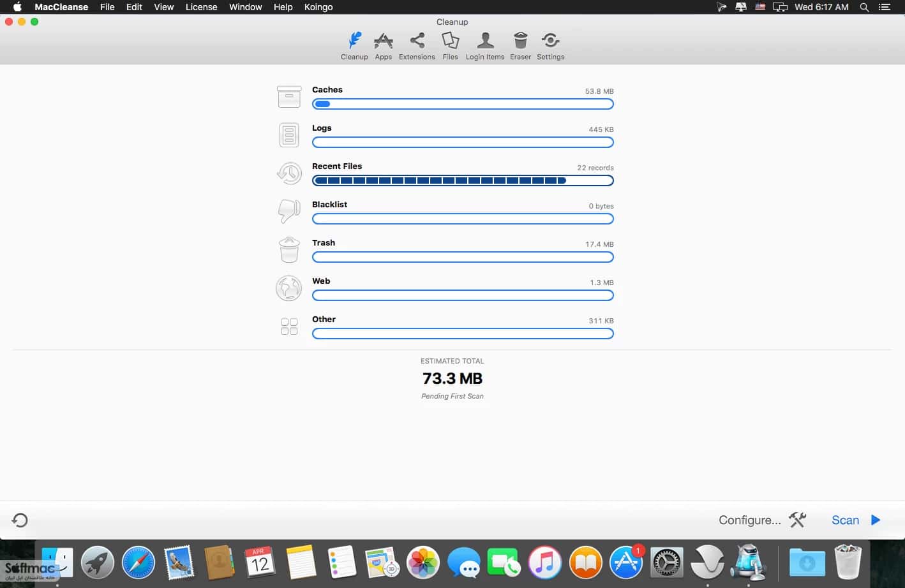The height and width of the screenshot is (588, 905).
Task: Click the 445 KB Logs size
Action: [601, 129]
